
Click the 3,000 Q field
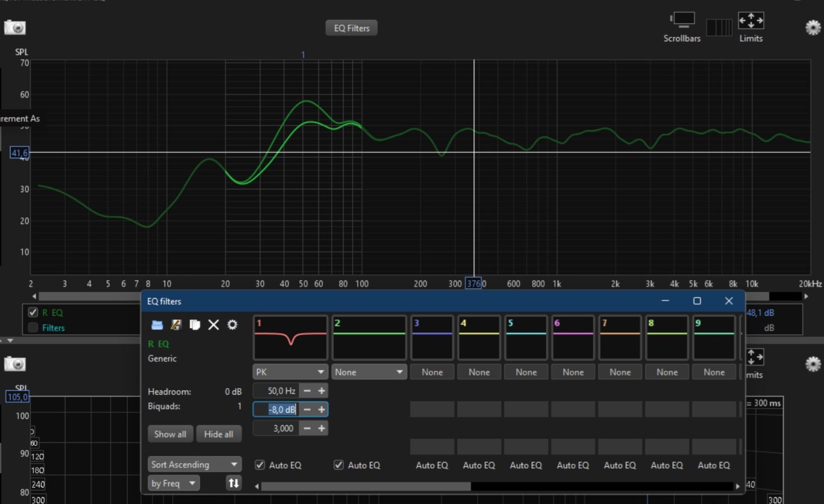277,428
